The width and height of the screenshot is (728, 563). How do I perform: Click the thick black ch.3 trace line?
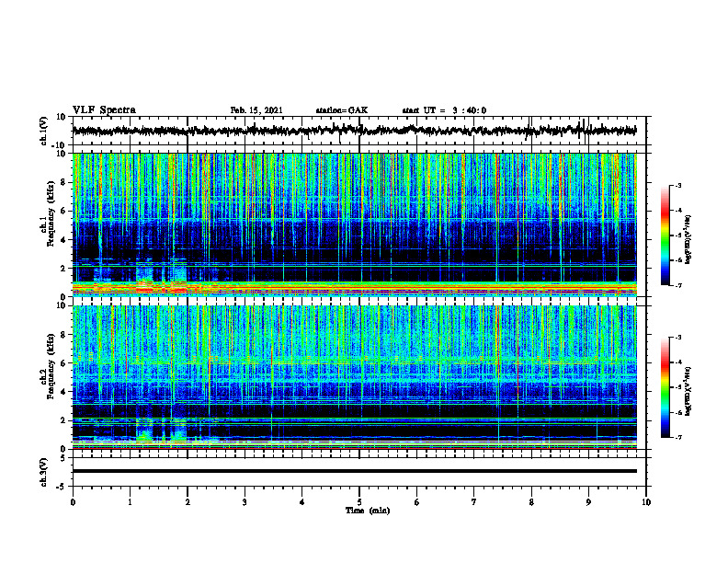point(354,471)
